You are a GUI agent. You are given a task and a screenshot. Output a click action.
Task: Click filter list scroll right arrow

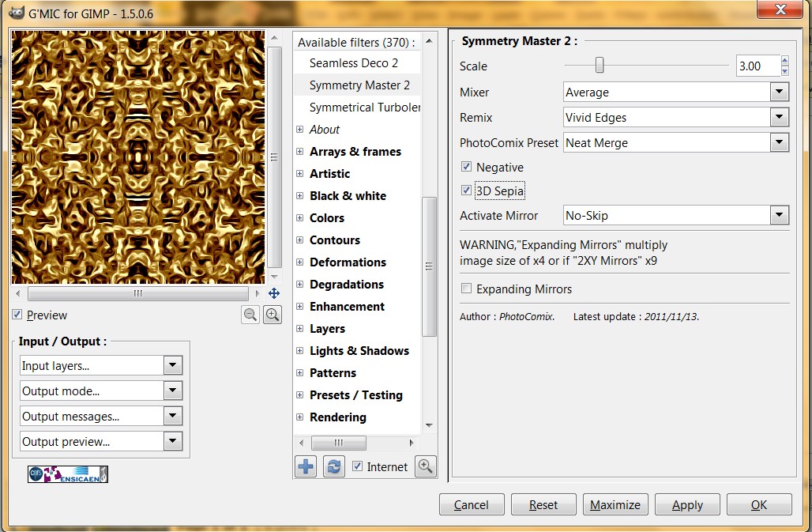coord(412,443)
